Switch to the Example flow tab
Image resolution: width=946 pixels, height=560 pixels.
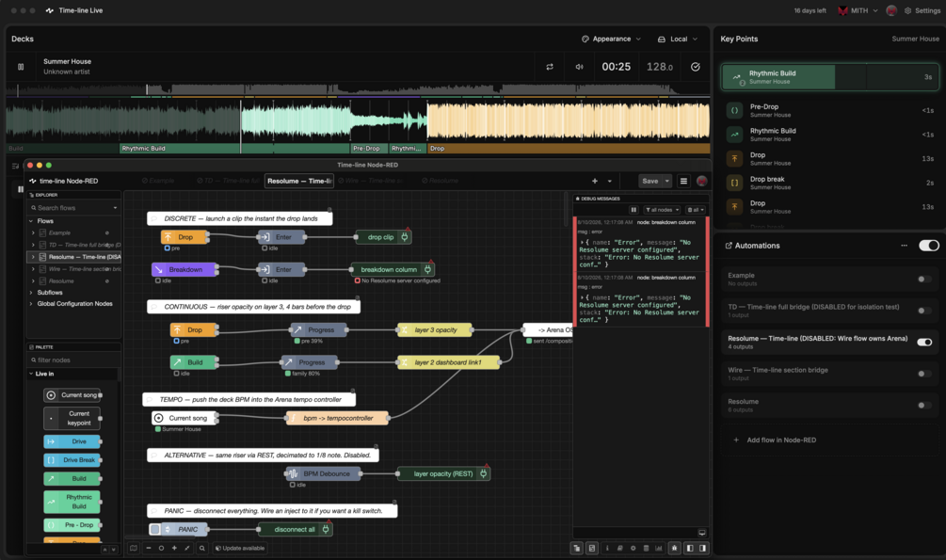click(158, 181)
